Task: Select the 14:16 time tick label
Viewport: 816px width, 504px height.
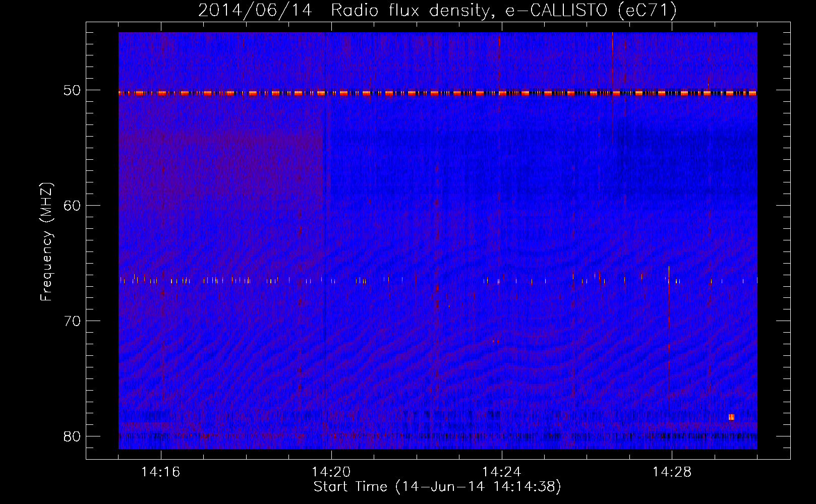Action: (160, 472)
